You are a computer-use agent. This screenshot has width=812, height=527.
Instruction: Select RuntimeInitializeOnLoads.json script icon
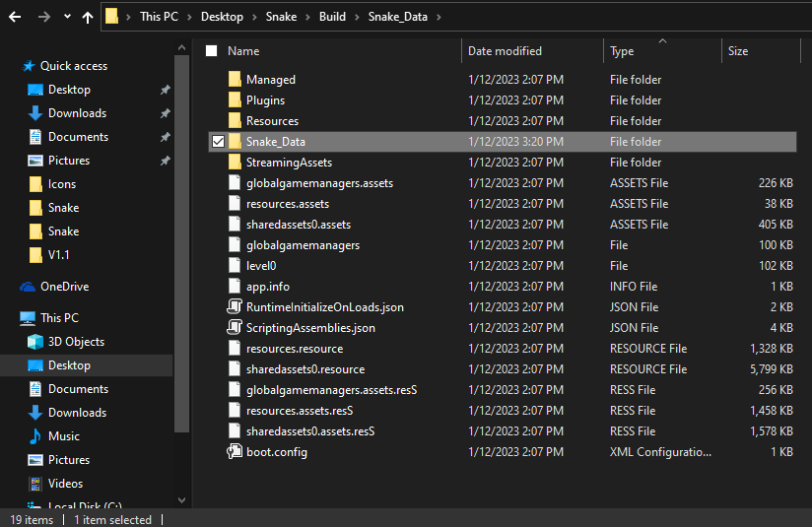click(x=235, y=306)
